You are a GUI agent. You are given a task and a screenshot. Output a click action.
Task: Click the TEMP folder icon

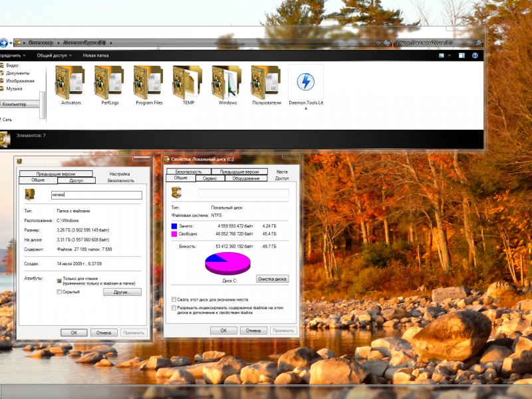pos(188,82)
